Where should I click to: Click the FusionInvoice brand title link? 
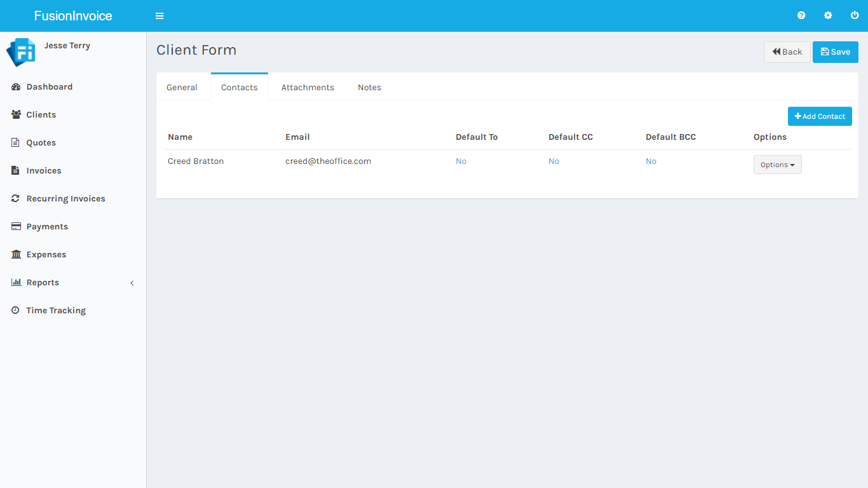tap(73, 16)
